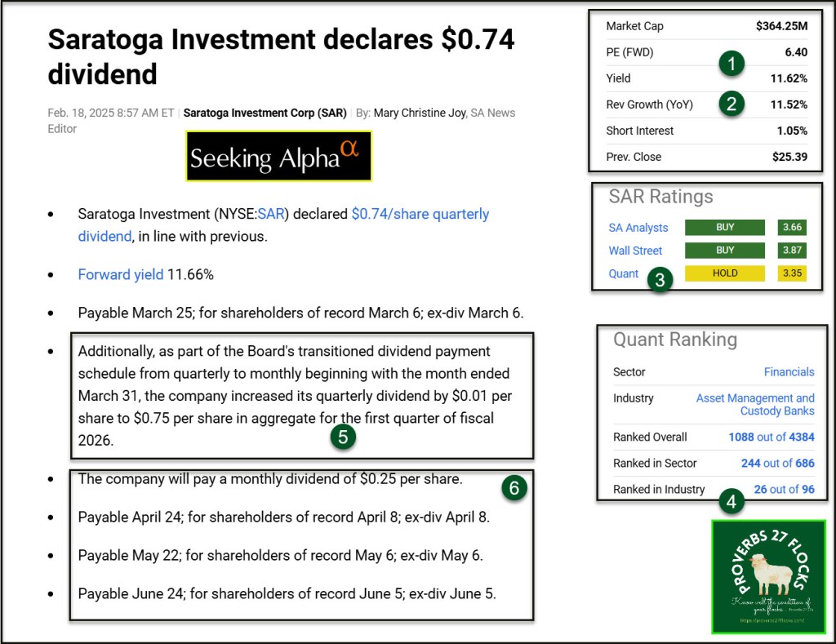Click the green circle marker numbered 3
This screenshot has height=644, width=836.
point(660,280)
